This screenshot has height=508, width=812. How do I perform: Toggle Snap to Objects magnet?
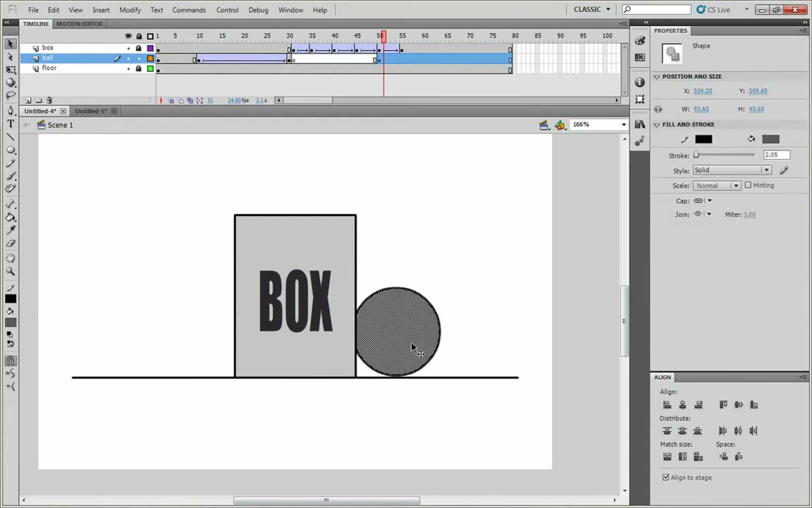(x=11, y=361)
